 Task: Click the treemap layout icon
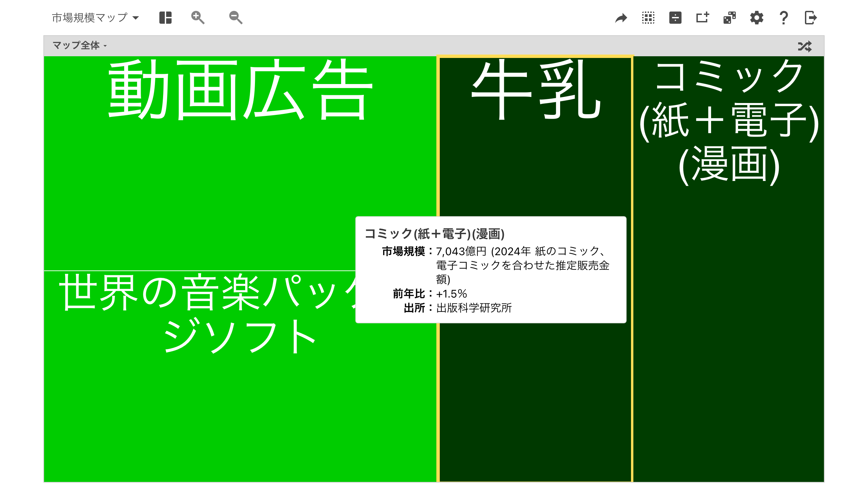point(165,18)
